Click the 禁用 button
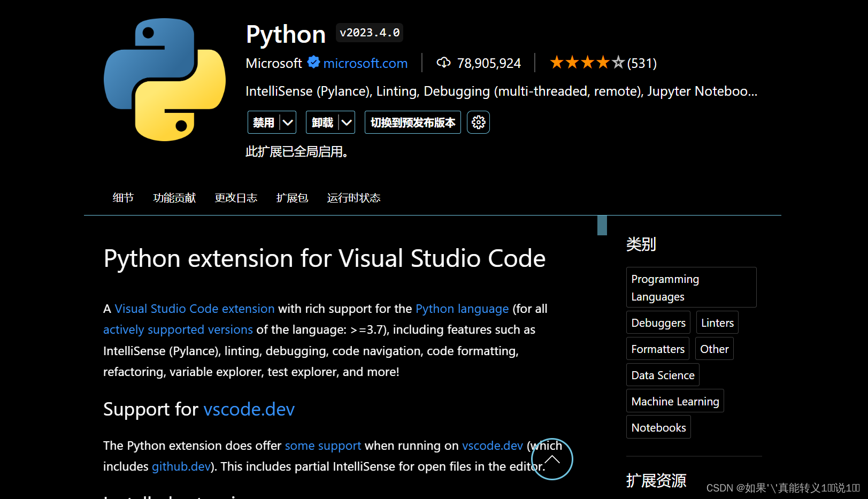 coord(264,122)
